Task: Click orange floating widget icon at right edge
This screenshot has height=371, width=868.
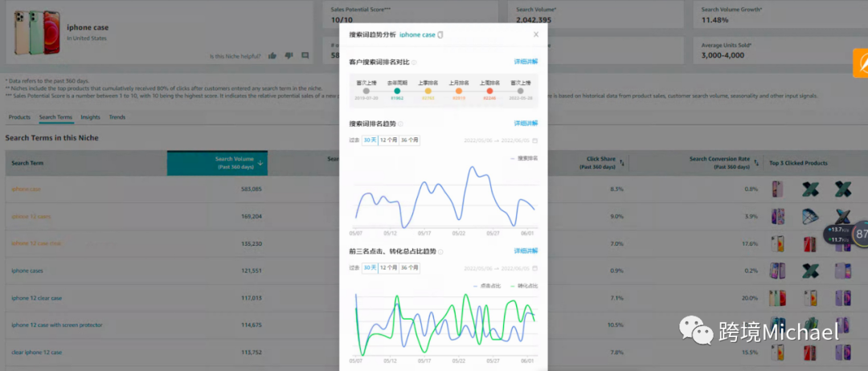Action: click(x=860, y=63)
